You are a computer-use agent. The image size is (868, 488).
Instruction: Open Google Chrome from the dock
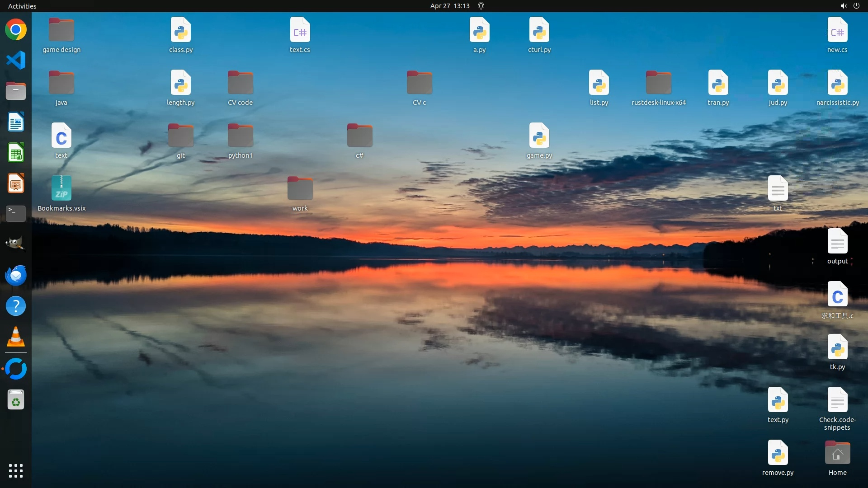click(16, 30)
